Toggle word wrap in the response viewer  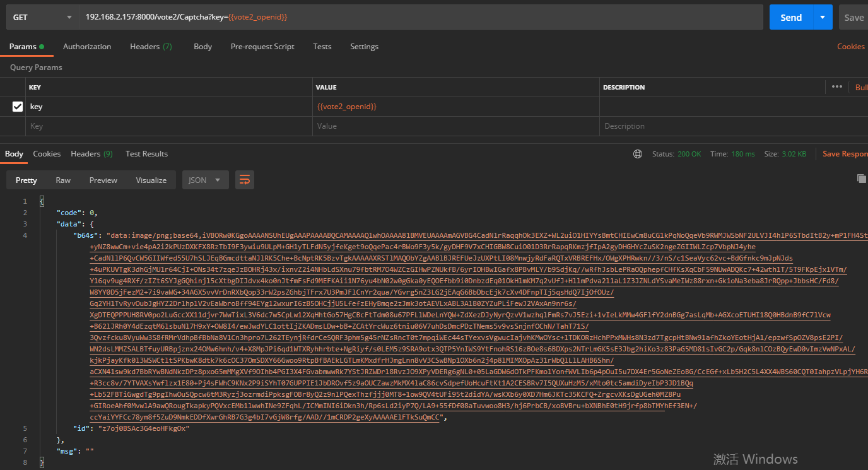tap(244, 180)
